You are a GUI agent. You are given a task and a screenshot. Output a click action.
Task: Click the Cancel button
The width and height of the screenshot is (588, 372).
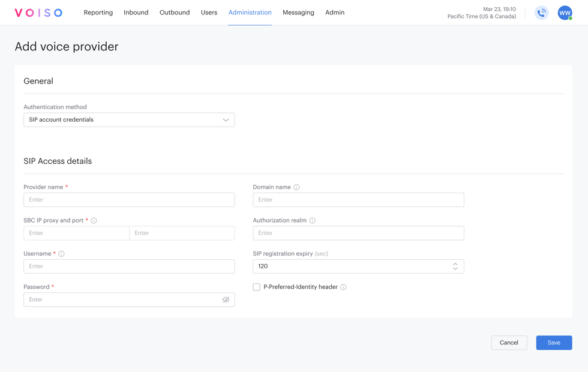click(509, 343)
